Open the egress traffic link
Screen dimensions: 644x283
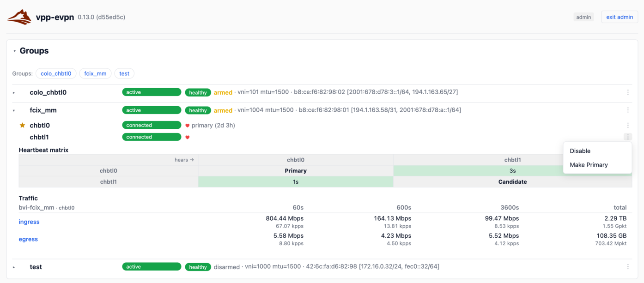coord(28,239)
